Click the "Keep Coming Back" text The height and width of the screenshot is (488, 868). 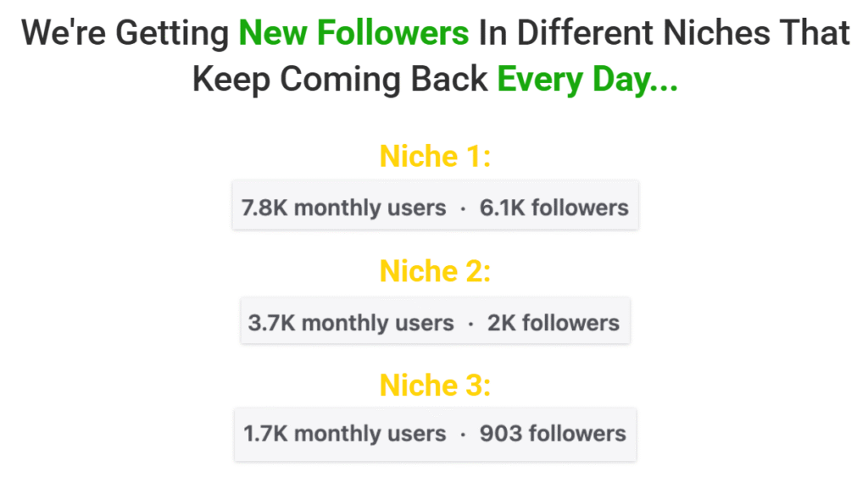[340, 80]
